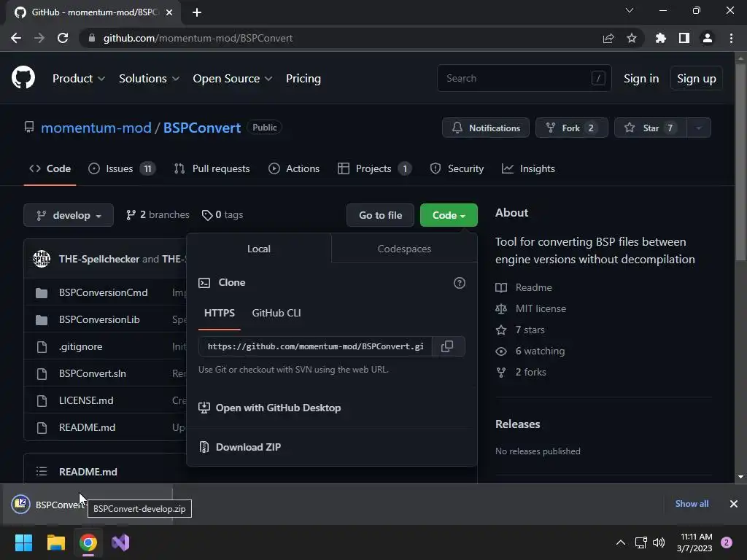The height and width of the screenshot is (560, 747).
Task: Open the Security tab
Action: pyautogui.click(x=457, y=168)
